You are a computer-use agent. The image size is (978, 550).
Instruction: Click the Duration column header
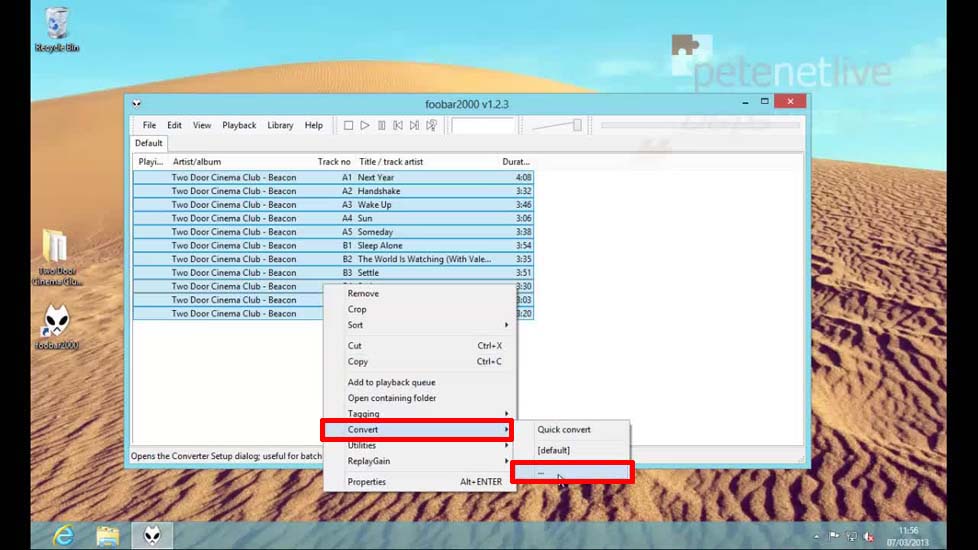(x=516, y=162)
